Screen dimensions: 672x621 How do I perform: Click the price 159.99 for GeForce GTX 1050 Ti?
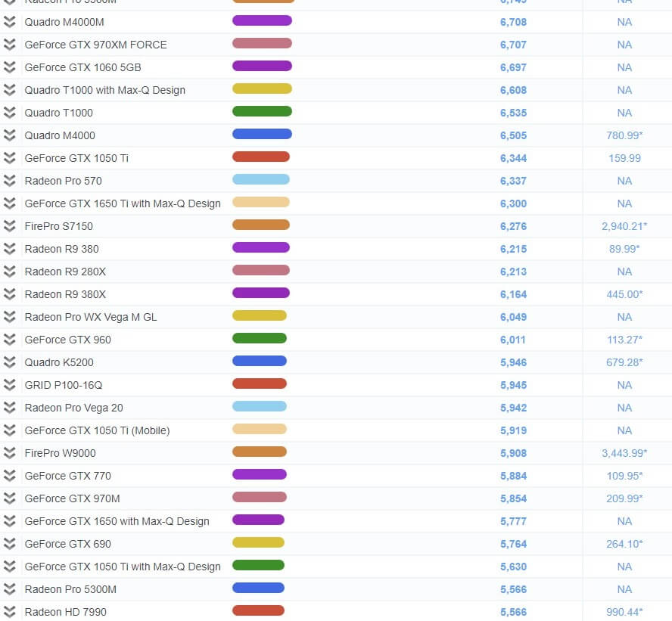pyautogui.click(x=624, y=158)
